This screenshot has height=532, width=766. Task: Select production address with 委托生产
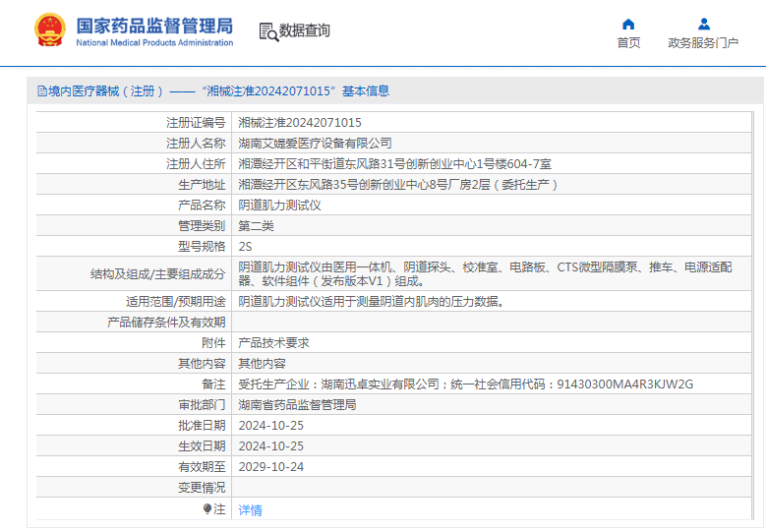coord(397,185)
